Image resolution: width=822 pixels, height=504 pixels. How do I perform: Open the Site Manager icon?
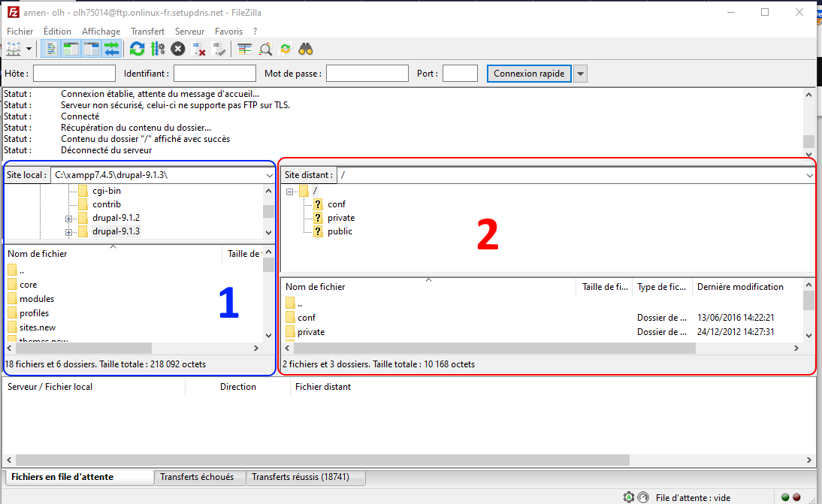(14, 50)
